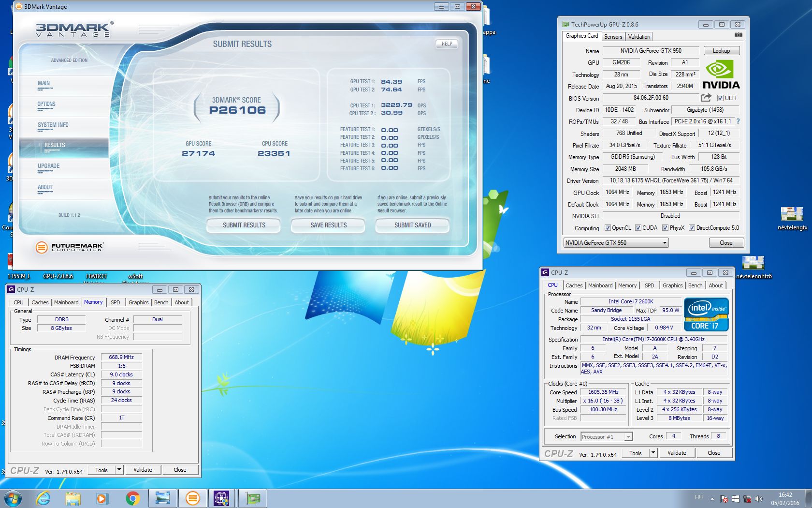Click the HU language indicator
Screen dimensions: 812x508
click(x=699, y=497)
